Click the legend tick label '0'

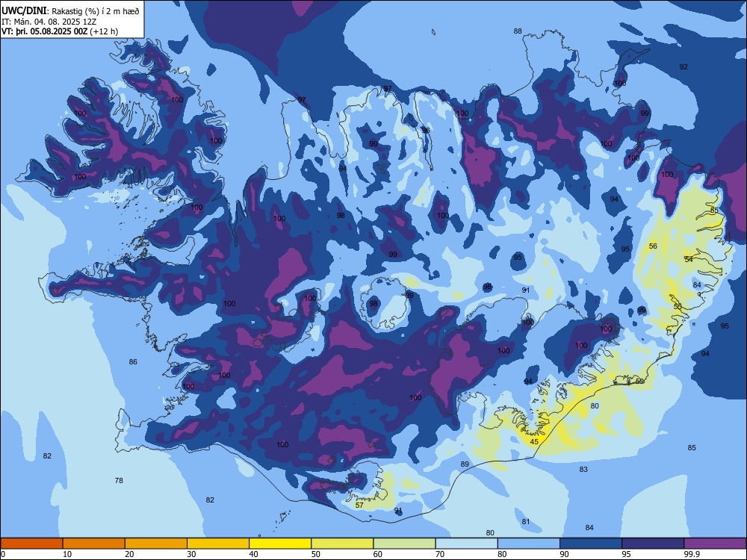point(3,554)
